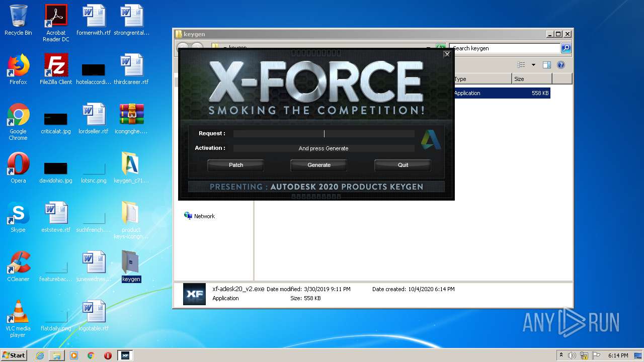Select lotsnc.png on the desktop
This screenshot has width=644, height=362.
tap(94, 172)
